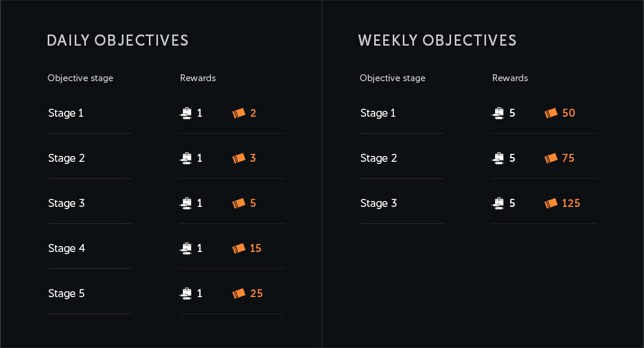This screenshot has height=348, width=644.
Task: Click the orange ticket icon next to 25
Action: 239,293
